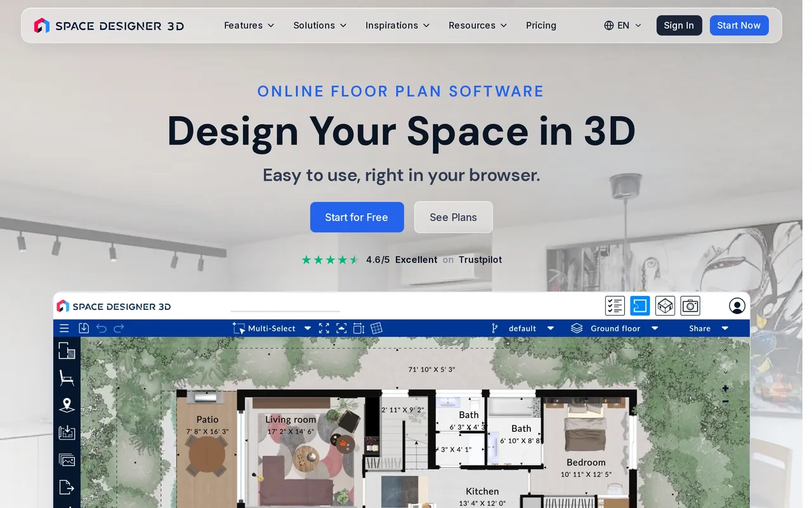Select the Living room label

[x=291, y=420]
